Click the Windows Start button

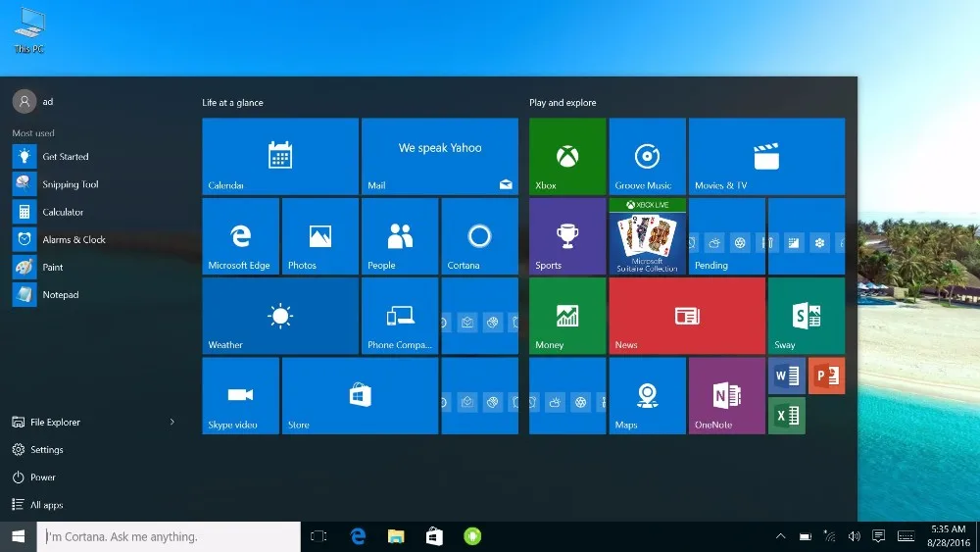pos(18,536)
